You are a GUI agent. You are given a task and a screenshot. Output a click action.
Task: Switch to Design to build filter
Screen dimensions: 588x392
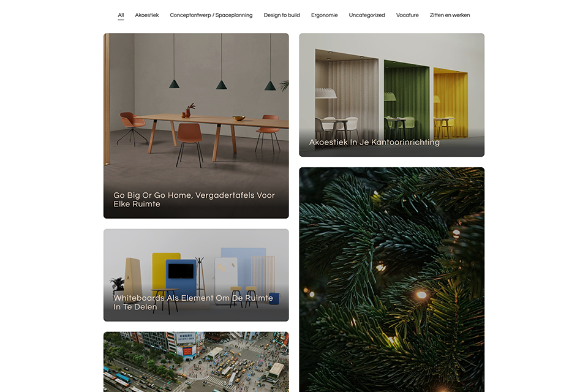(282, 15)
